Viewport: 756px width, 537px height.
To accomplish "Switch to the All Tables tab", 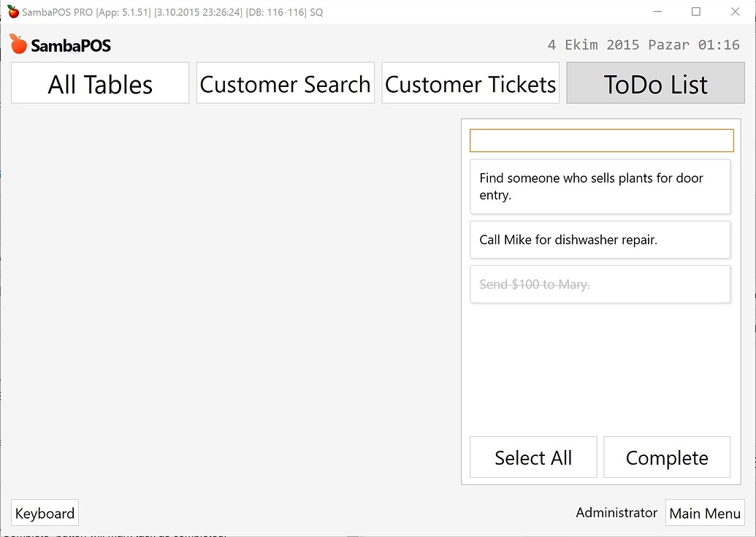I will click(x=99, y=83).
